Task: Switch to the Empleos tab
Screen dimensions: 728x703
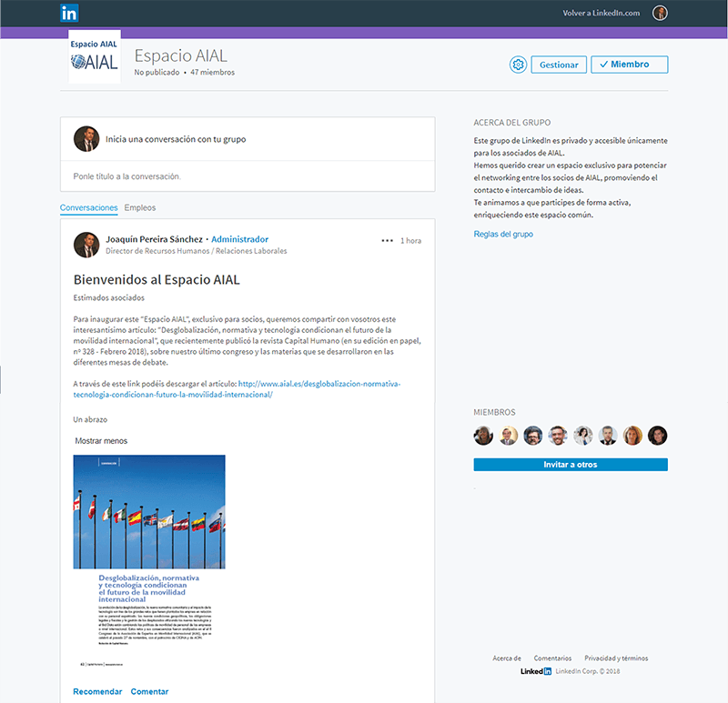Action: click(x=140, y=208)
